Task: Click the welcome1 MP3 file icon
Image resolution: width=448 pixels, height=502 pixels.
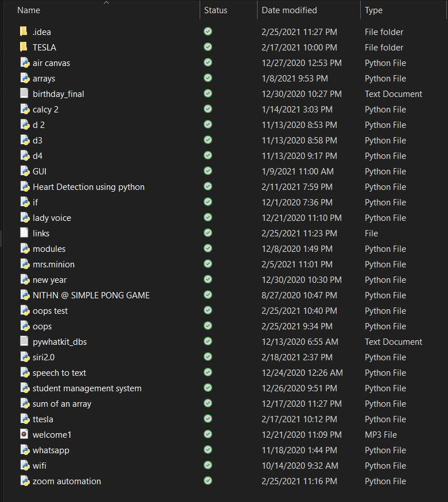Action: [24, 434]
